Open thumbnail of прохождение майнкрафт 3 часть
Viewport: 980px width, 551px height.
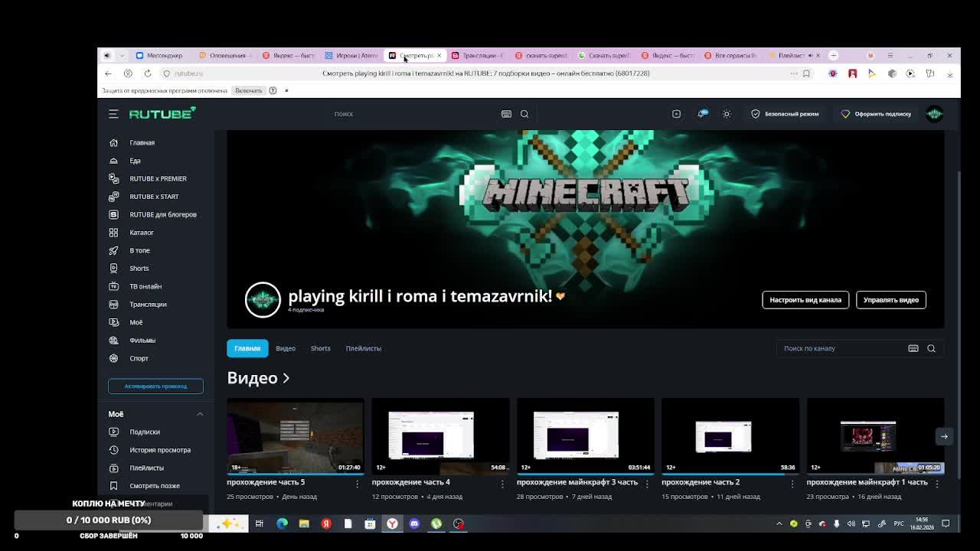(586, 436)
